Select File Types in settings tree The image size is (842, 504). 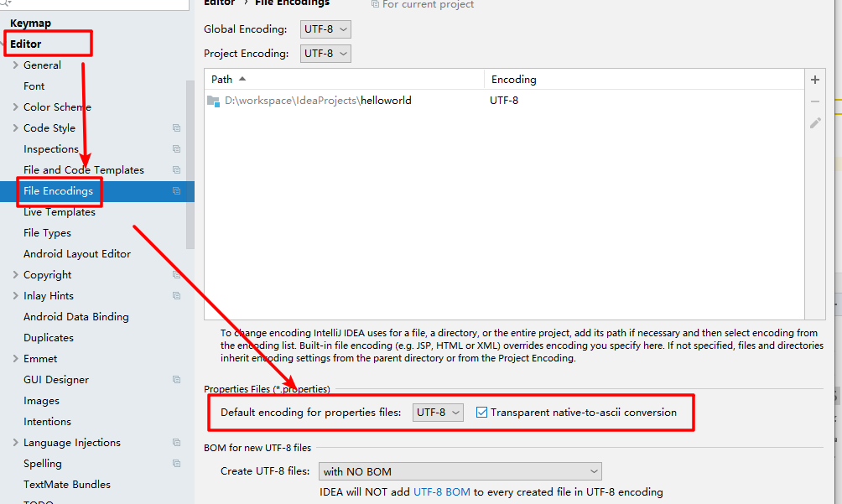pos(47,233)
